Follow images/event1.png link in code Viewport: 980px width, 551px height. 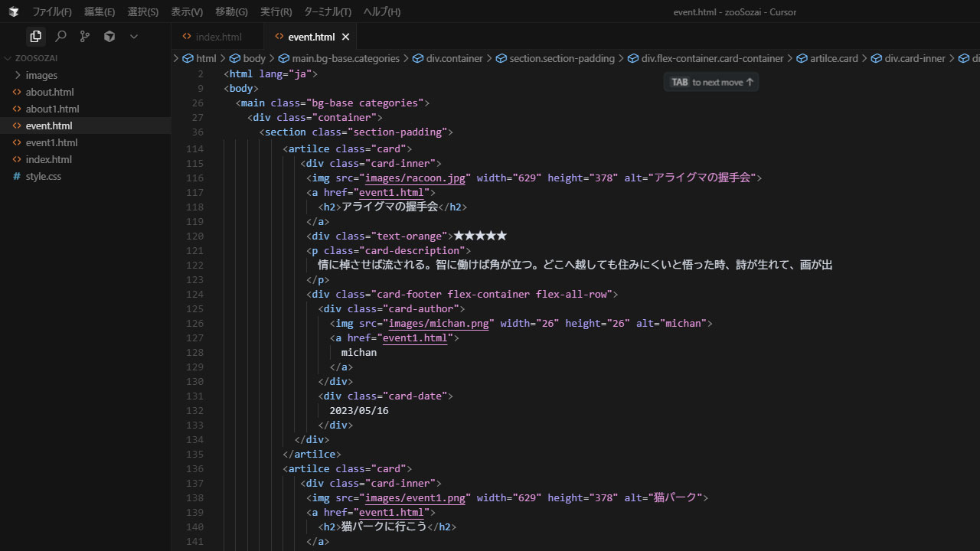tap(414, 497)
